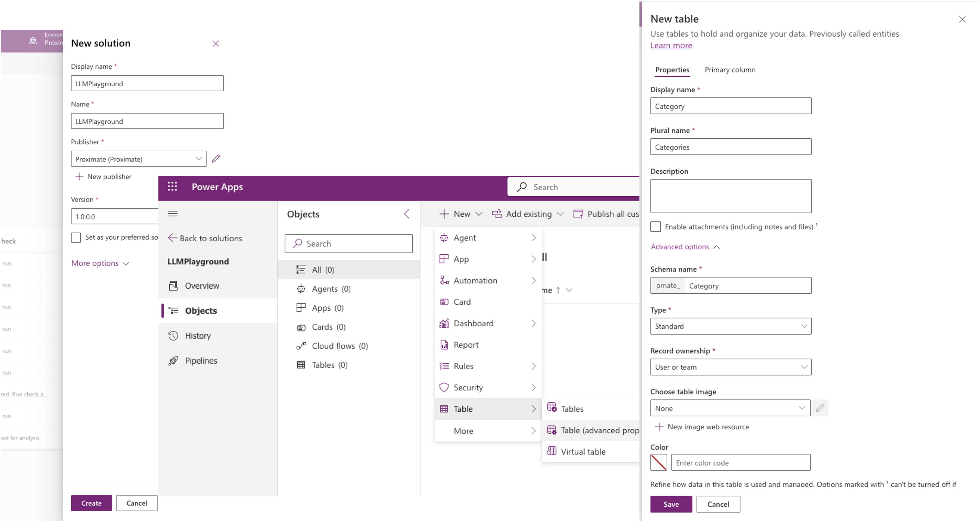Image resolution: width=980 pixels, height=522 pixels.
Task: Check Set as your preferred solution
Action: tap(76, 237)
